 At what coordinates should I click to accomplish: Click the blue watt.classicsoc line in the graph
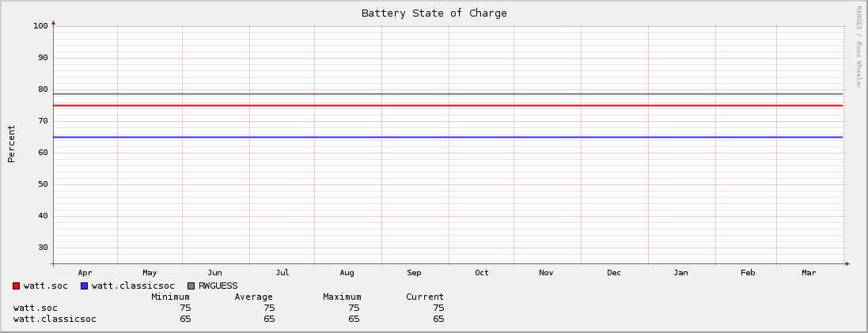tap(448, 137)
